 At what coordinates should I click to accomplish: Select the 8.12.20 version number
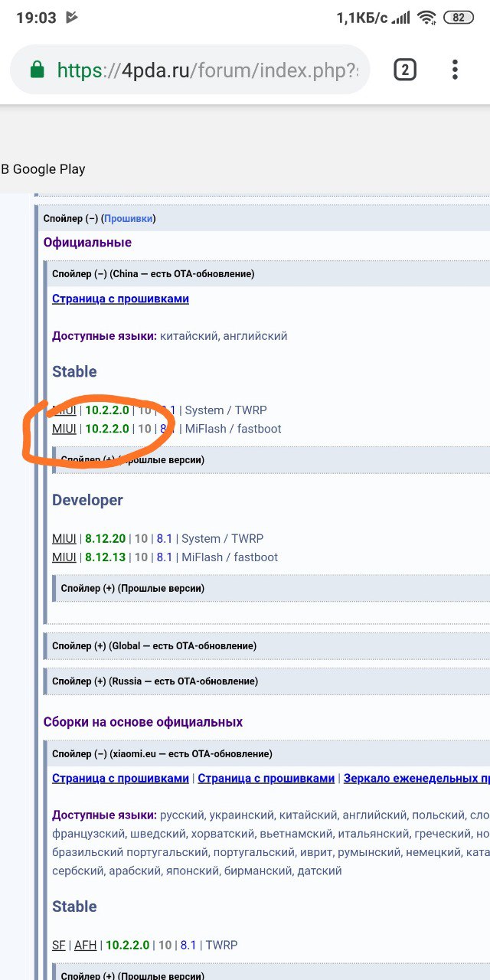(x=106, y=539)
